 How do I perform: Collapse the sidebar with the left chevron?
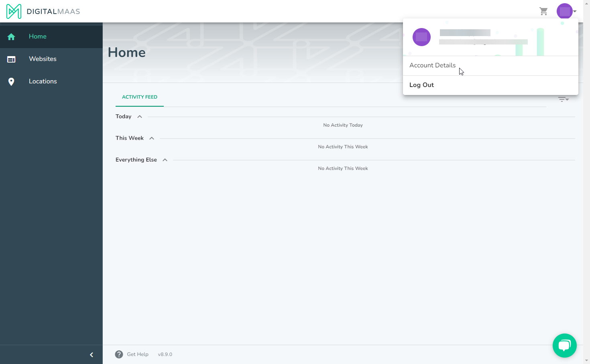[x=91, y=354]
